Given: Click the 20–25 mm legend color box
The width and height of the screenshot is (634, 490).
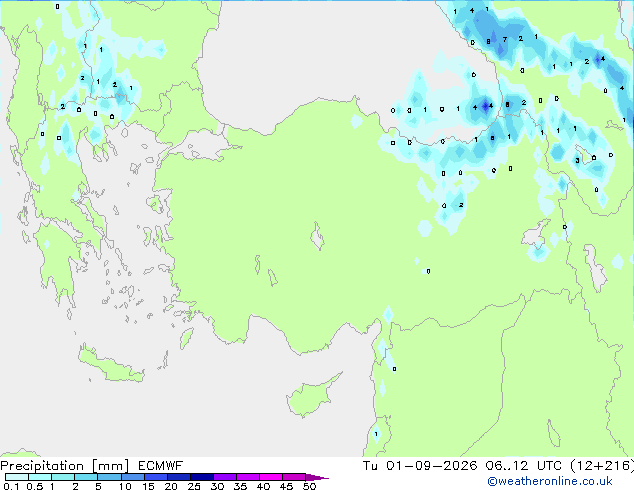Looking at the screenshot, I should (178, 477).
